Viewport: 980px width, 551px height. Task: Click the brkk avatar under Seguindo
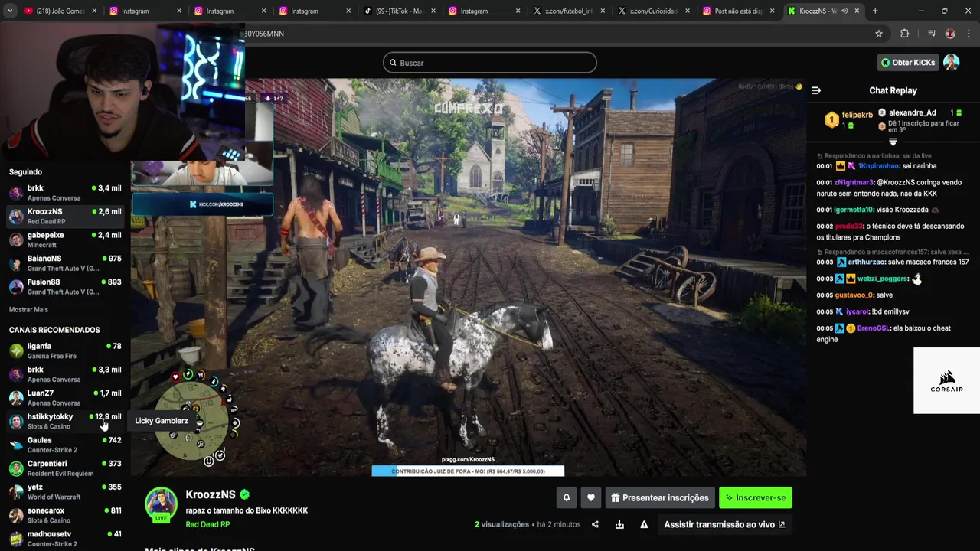[x=16, y=193]
